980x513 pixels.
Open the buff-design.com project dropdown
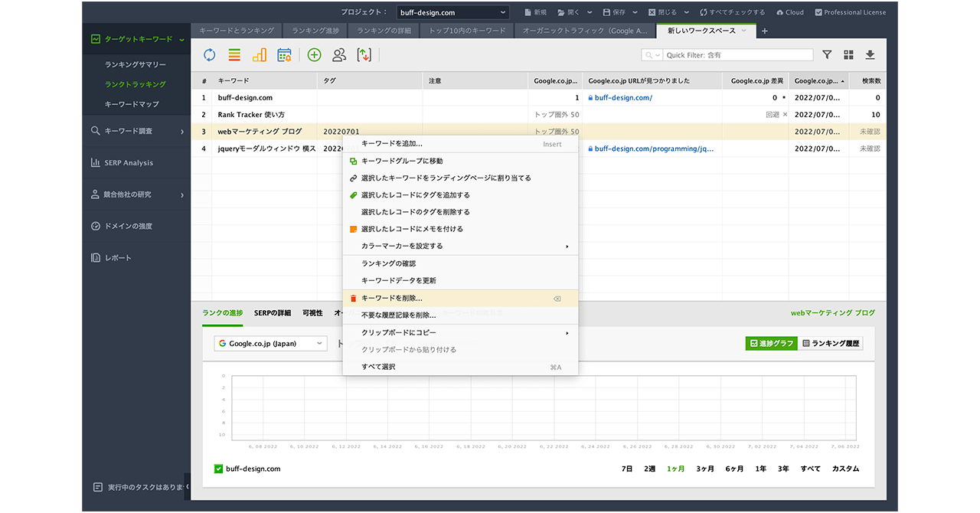[x=452, y=12]
